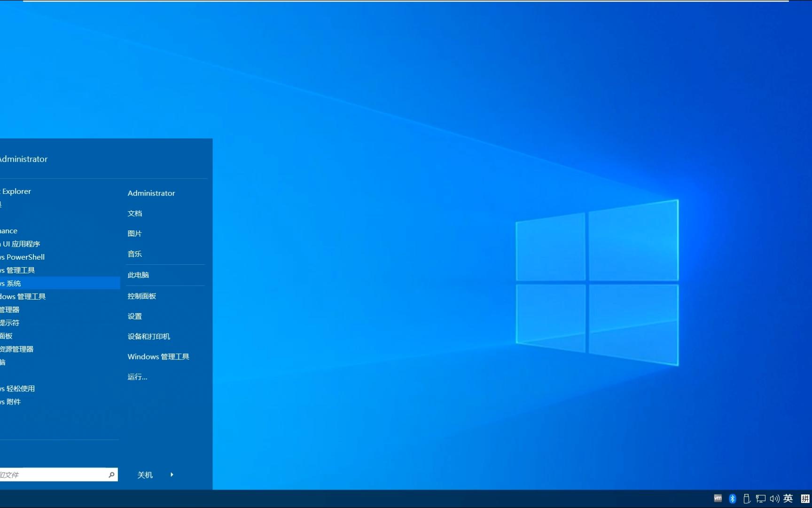The image size is (812, 508).
Task: Open 音乐 from the start menu
Action: click(135, 254)
